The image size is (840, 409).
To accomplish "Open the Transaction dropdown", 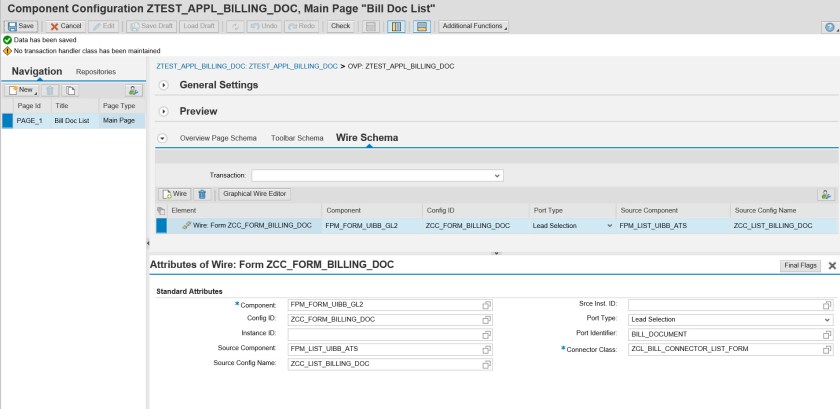I will (498, 175).
